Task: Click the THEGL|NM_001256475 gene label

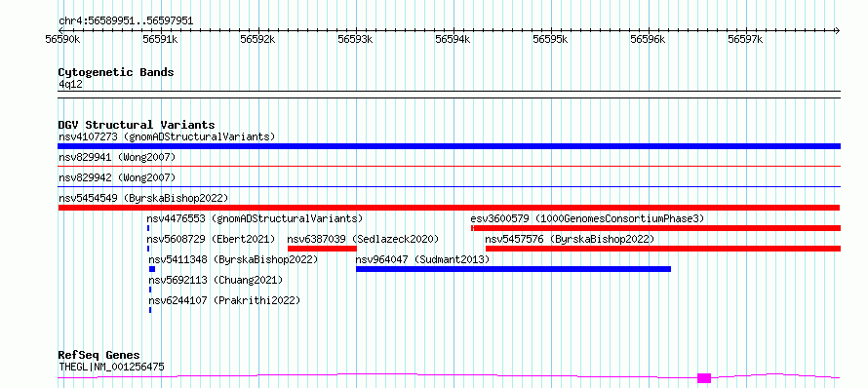Action: (x=111, y=367)
